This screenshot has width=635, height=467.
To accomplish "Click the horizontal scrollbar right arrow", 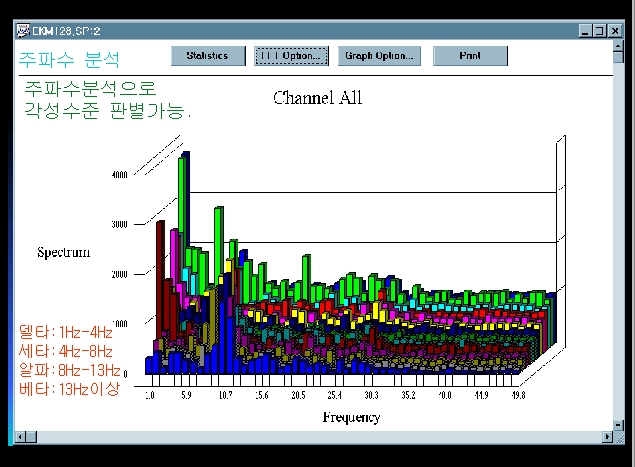I will (607, 437).
